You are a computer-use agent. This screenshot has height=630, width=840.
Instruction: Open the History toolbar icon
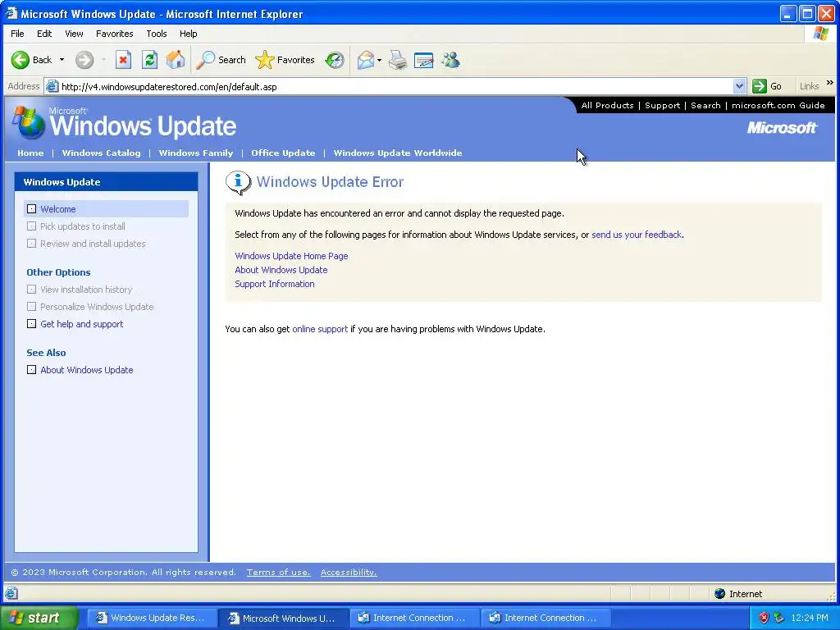coord(335,60)
